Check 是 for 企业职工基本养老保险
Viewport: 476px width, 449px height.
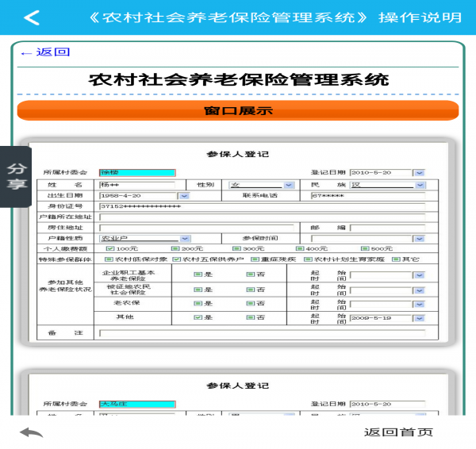tap(198, 274)
